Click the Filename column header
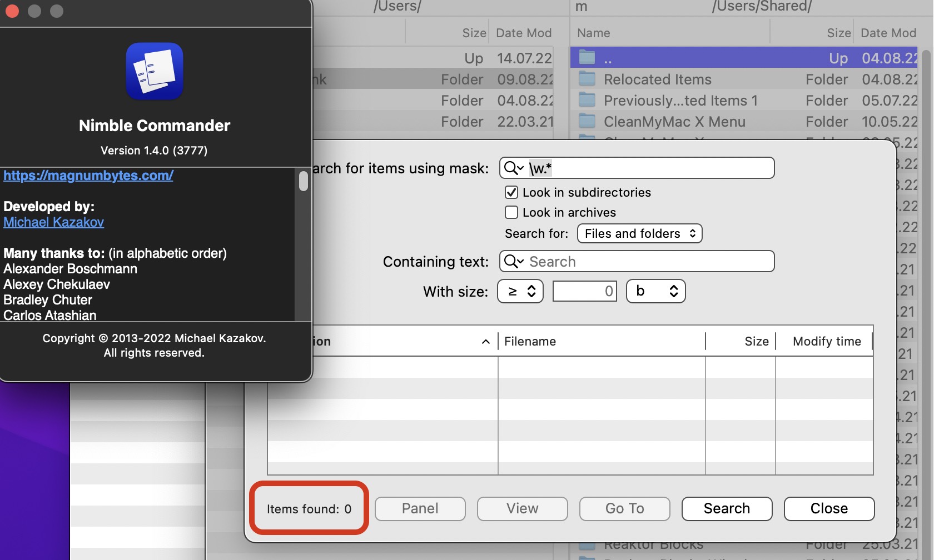This screenshot has width=934, height=560. pos(602,341)
